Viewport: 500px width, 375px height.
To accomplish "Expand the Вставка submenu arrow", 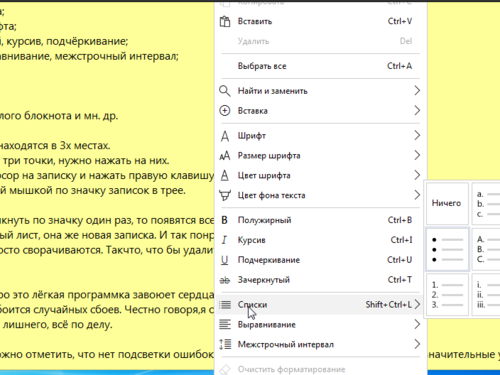I will (417, 110).
